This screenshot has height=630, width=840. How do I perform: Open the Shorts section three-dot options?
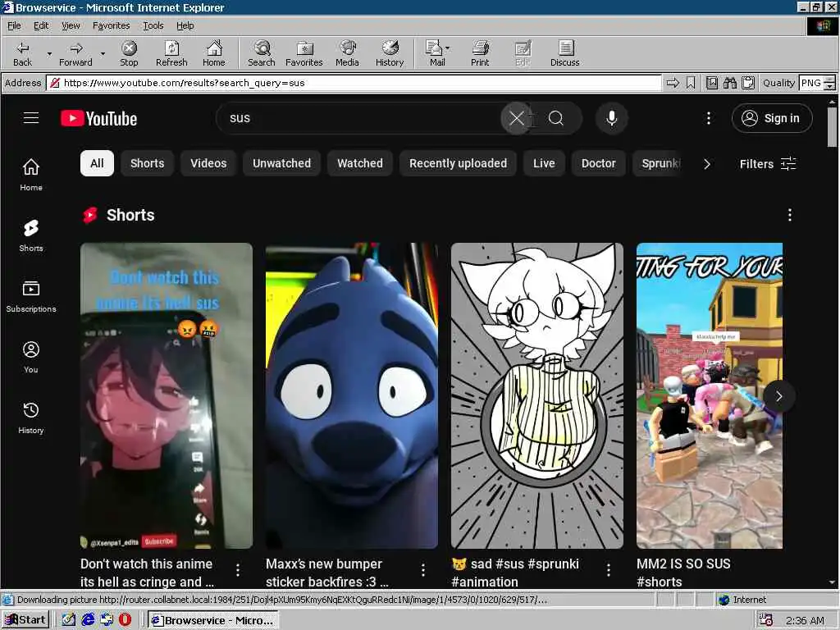point(790,215)
